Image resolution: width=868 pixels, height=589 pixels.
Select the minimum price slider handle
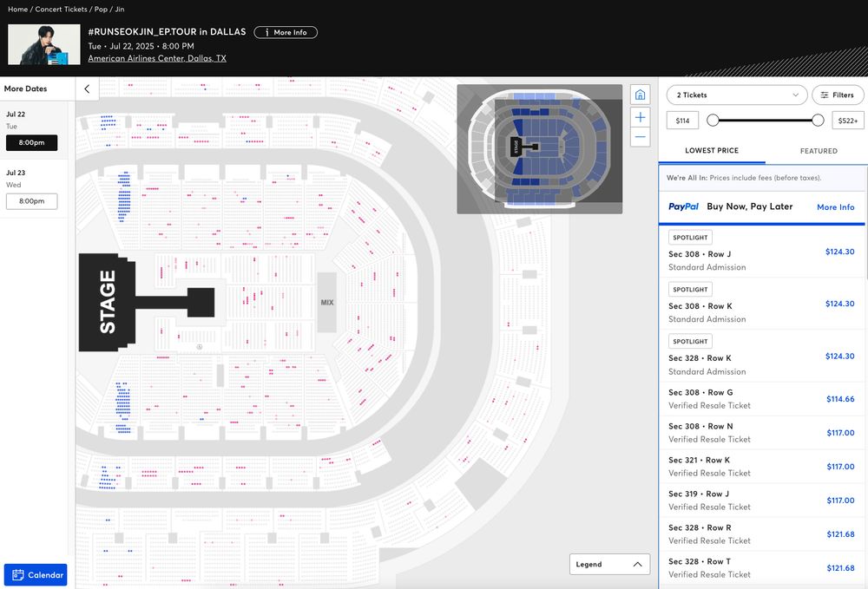point(713,120)
